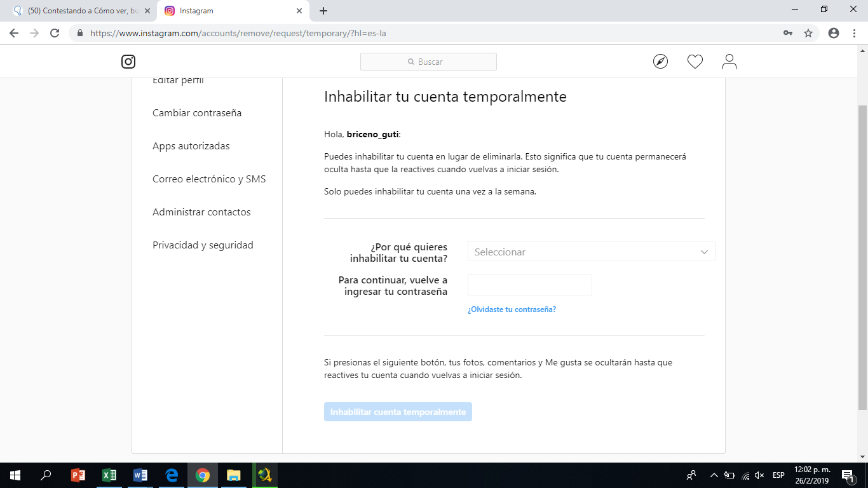Open the Windows Start menu
Screen dimensions: 868x488
tap(15, 475)
